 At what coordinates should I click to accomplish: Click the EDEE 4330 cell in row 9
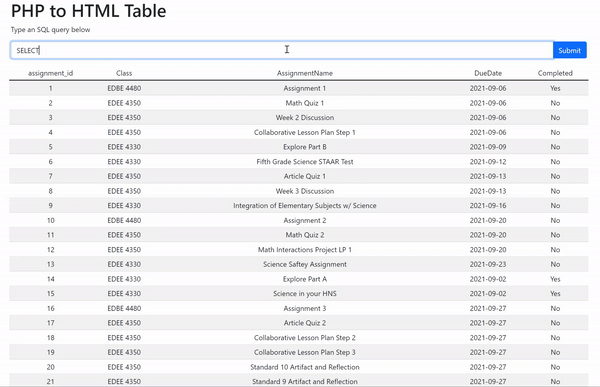pyautogui.click(x=124, y=206)
